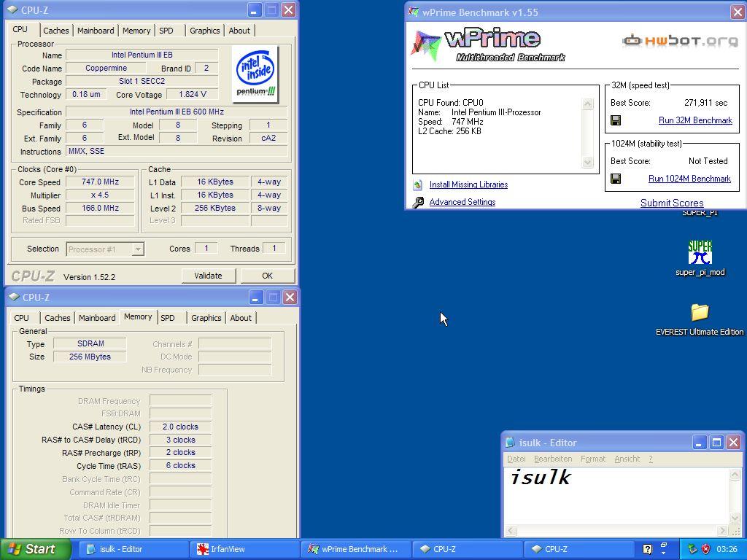Viewport: 747px width, 560px height.
Task: Click the isulk text in Editor
Action: (x=541, y=477)
